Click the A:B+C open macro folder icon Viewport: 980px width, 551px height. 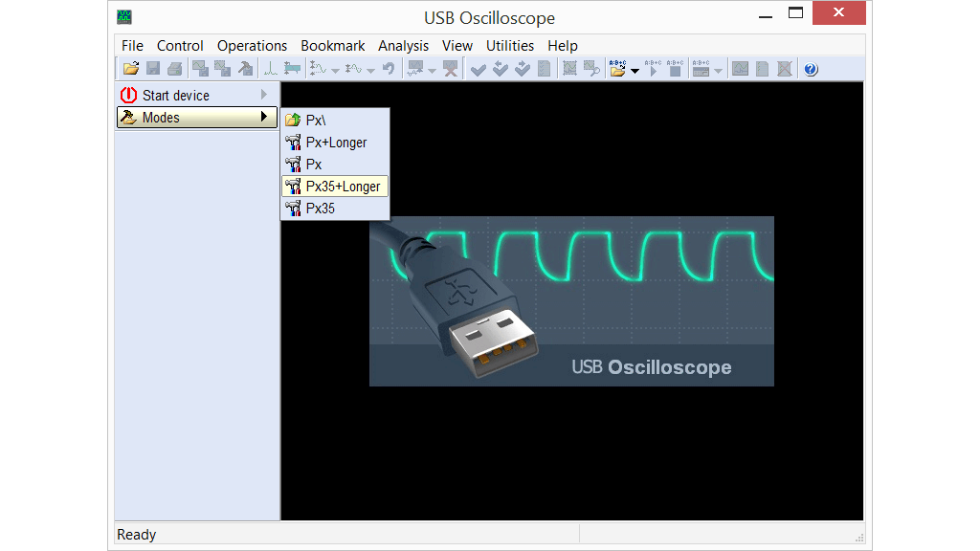click(x=617, y=69)
